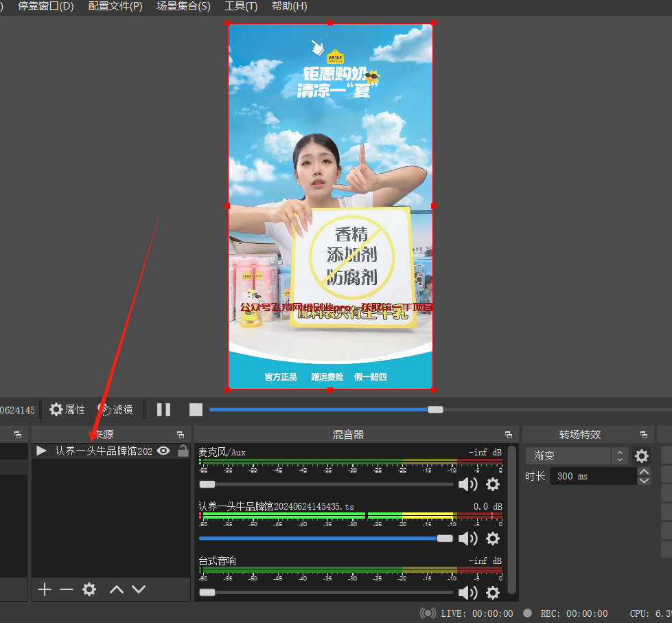This screenshot has width=672, height=623.
Task: Click the 滤镜 filters button
Action: coord(115,409)
